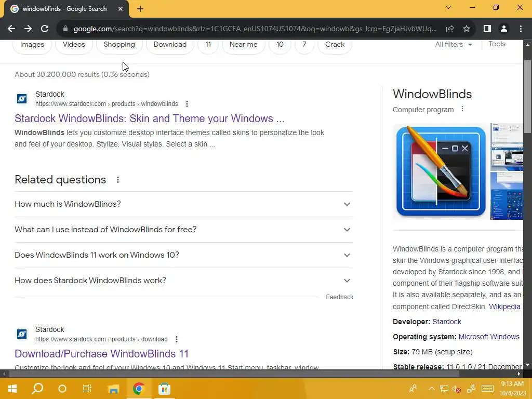Share this page from the address bar

450,29
